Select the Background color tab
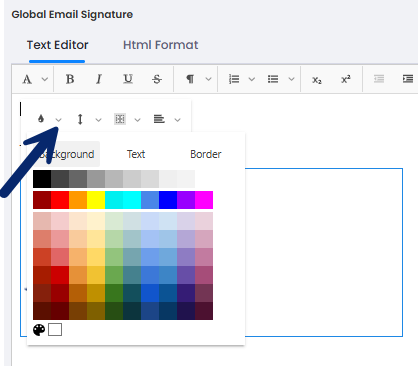The height and width of the screenshot is (366, 418). click(x=67, y=154)
